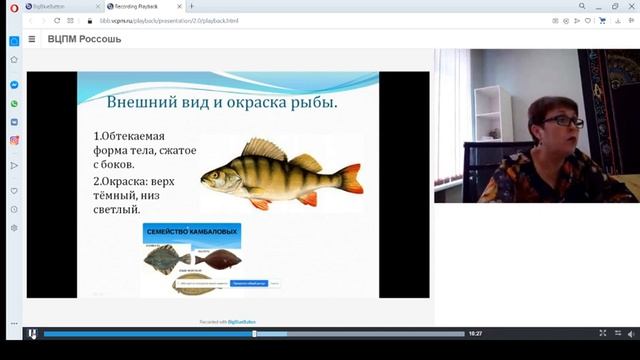Open the sidebar three-dots setup

(14, 323)
